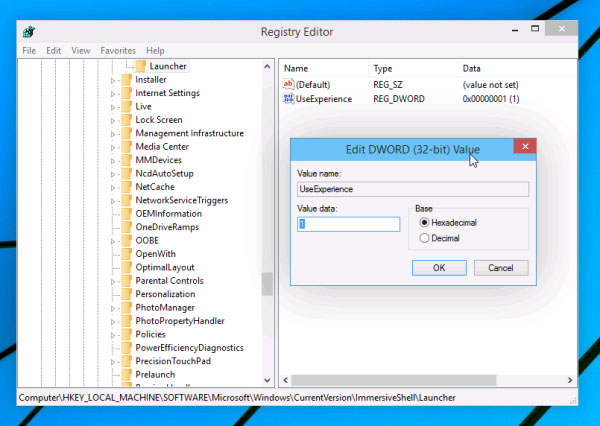
Task: Click the Registry Editor app icon in title bar
Action: [29, 31]
